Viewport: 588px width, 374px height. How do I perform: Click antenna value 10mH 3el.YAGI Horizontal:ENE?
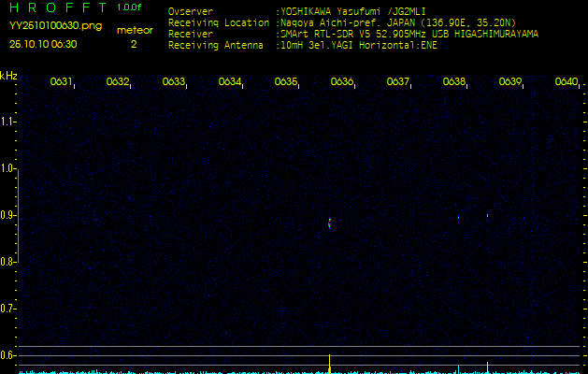coord(359,46)
